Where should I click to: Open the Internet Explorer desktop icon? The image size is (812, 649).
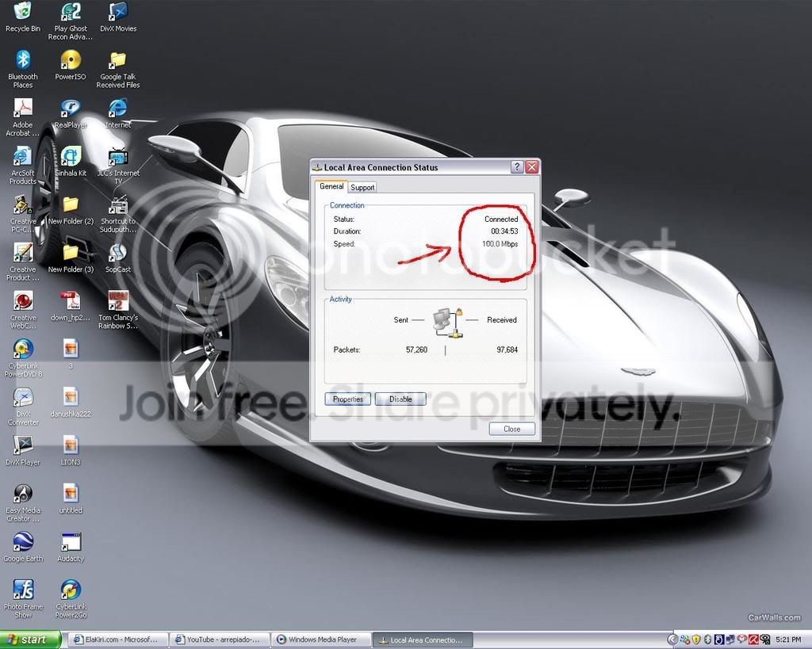coord(118,113)
